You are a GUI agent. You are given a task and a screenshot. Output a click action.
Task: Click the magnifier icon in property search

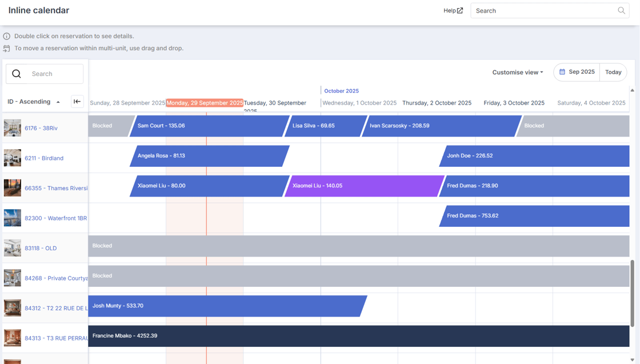(x=17, y=74)
